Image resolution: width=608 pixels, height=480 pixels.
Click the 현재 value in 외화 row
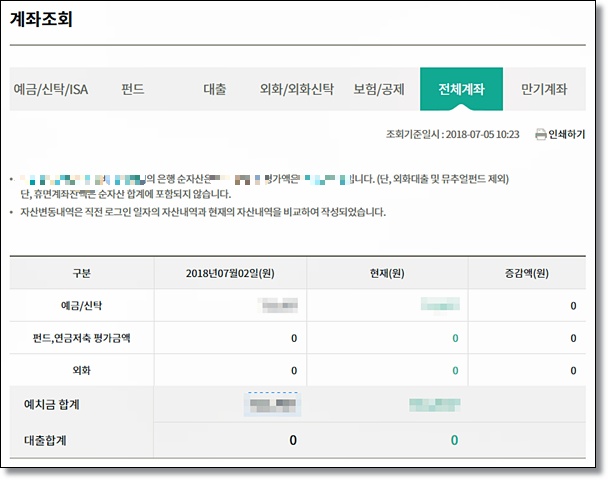tap(455, 371)
